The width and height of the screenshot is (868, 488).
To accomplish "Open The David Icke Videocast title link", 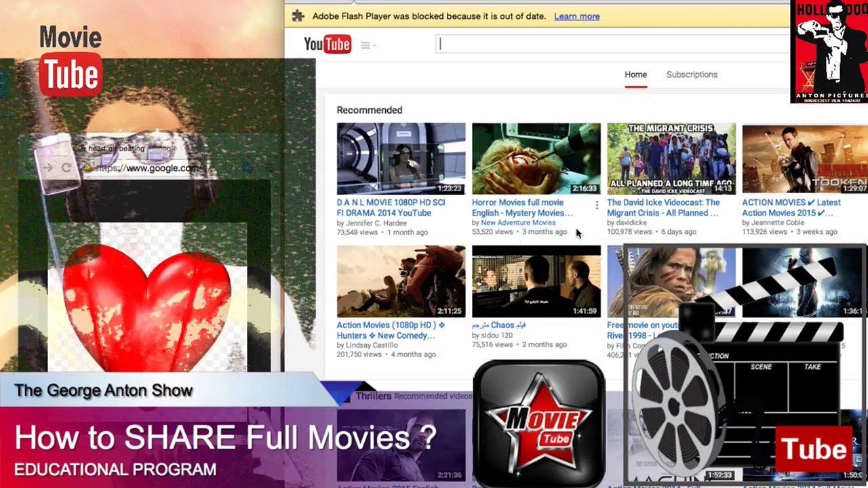I will pos(663,207).
